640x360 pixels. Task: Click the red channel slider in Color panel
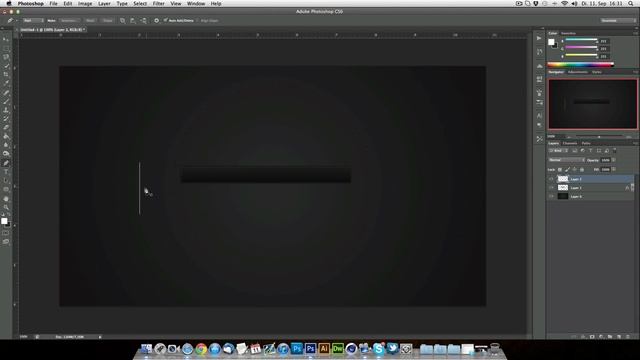tap(581, 40)
